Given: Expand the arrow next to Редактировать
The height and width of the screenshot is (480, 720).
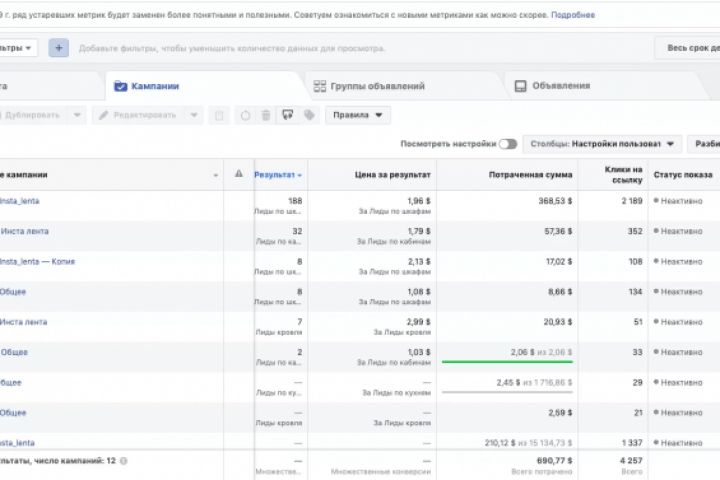Looking at the screenshot, I should [x=193, y=115].
